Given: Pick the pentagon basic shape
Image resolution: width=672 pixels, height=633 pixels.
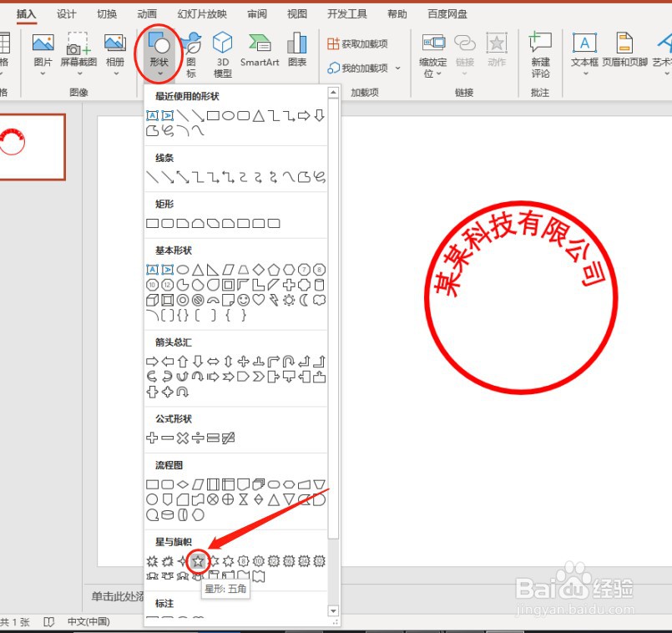Looking at the screenshot, I should pos(274,270).
